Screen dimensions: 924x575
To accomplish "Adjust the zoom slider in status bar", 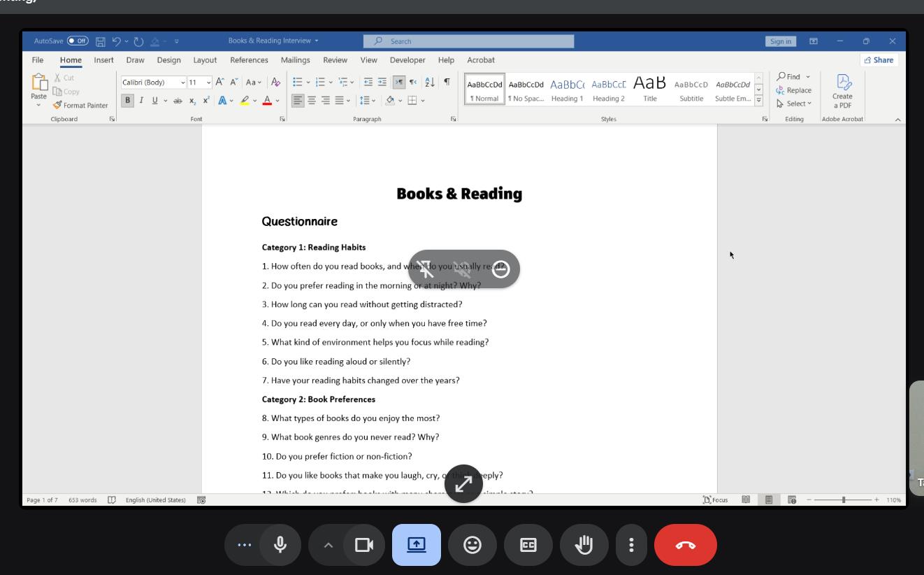I will pyautogui.click(x=844, y=500).
